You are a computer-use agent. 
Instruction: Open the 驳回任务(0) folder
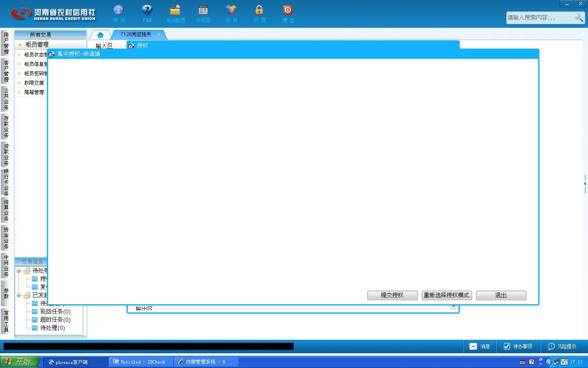click(51, 312)
